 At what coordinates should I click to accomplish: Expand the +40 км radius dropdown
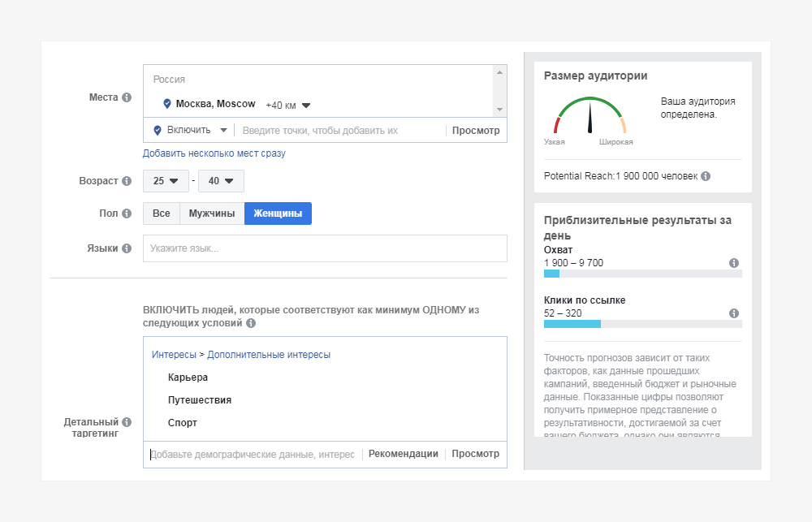pos(289,105)
